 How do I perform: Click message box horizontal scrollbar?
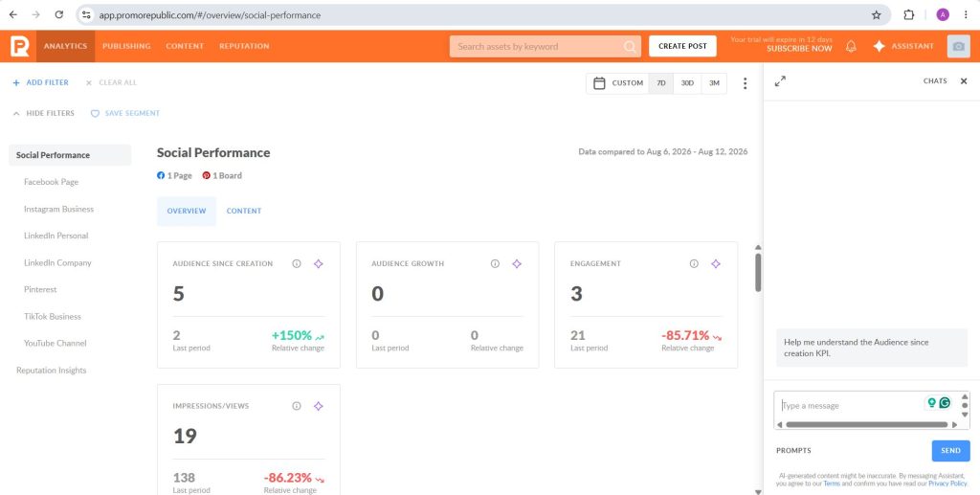pyautogui.click(x=867, y=424)
